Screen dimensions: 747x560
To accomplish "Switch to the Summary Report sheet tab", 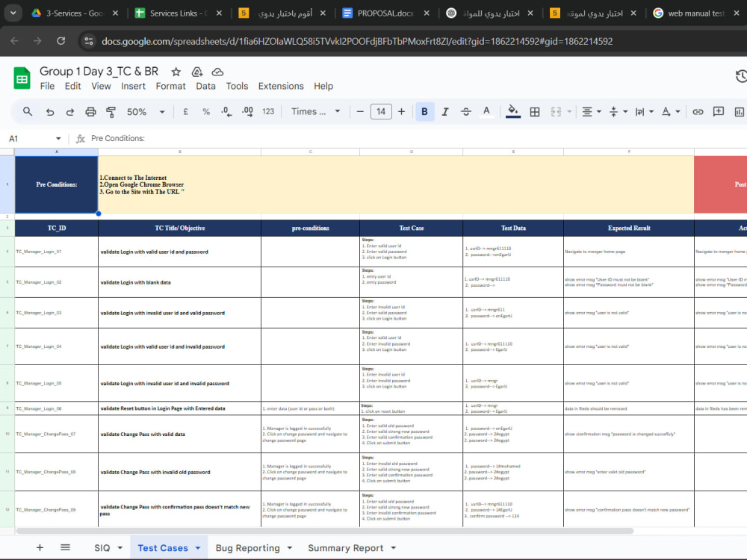I will coord(345,548).
